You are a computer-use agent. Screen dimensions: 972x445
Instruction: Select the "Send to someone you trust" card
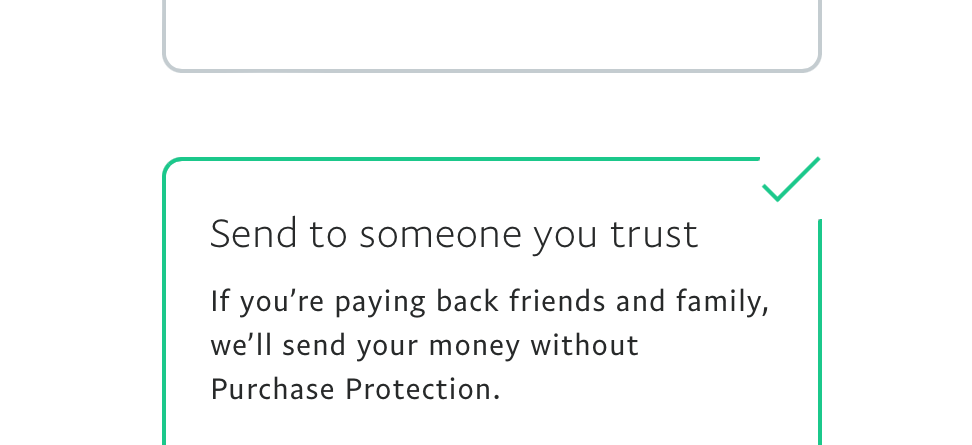490,310
